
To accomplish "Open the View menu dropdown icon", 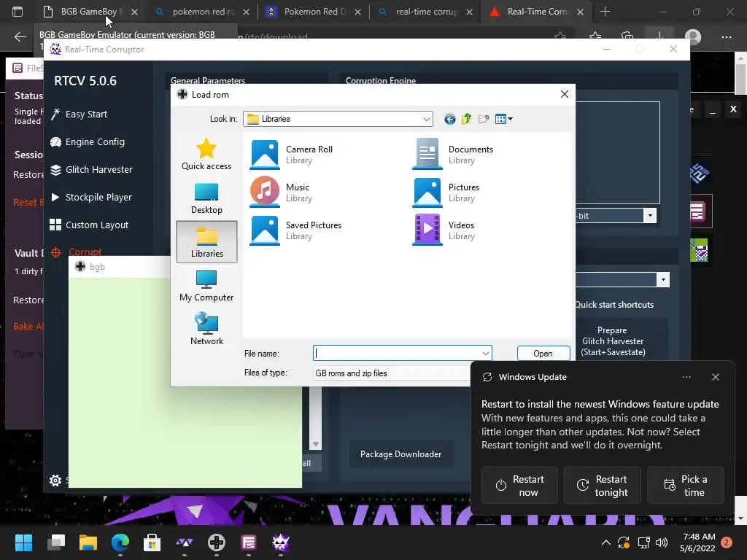I will (x=503, y=119).
